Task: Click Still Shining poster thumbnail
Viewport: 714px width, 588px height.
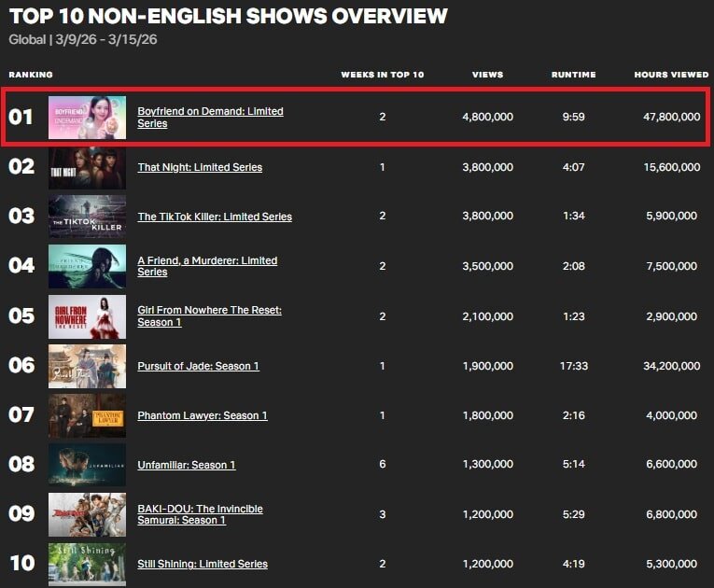Action: coord(88,565)
